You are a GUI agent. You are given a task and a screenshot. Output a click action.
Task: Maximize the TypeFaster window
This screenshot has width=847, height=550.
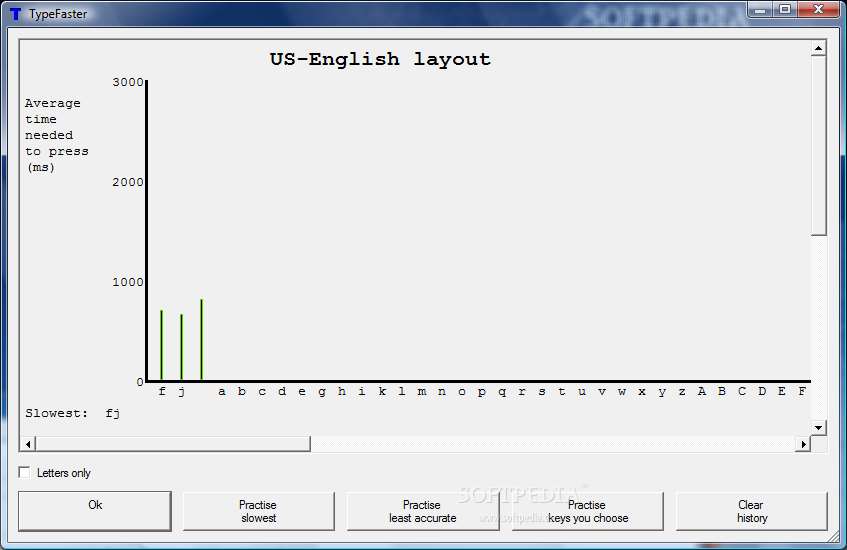(784, 9)
